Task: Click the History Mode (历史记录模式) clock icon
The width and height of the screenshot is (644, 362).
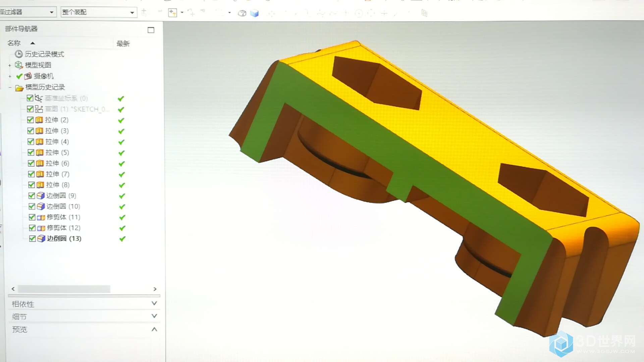Action: 19,54
